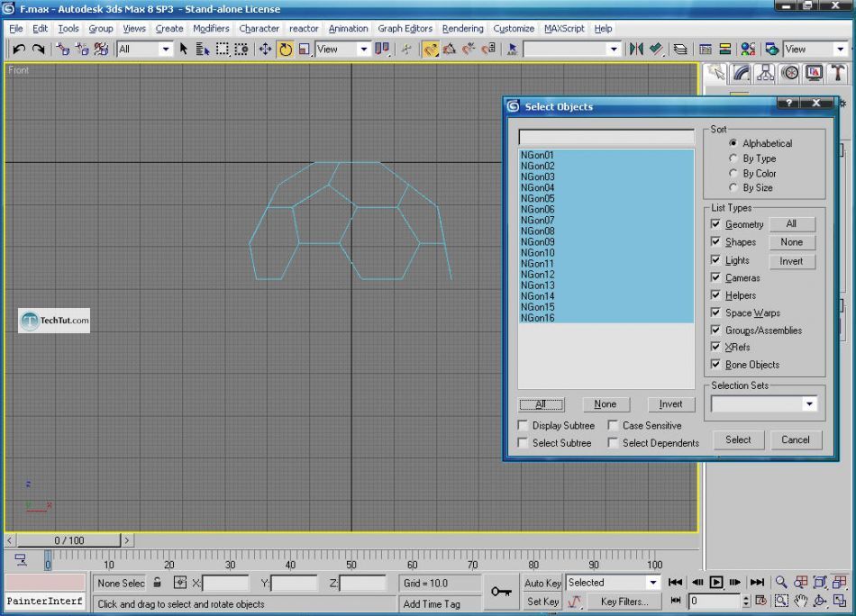Open the Modifiers menu
The image size is (856, 616).
[x=211, y=29]
